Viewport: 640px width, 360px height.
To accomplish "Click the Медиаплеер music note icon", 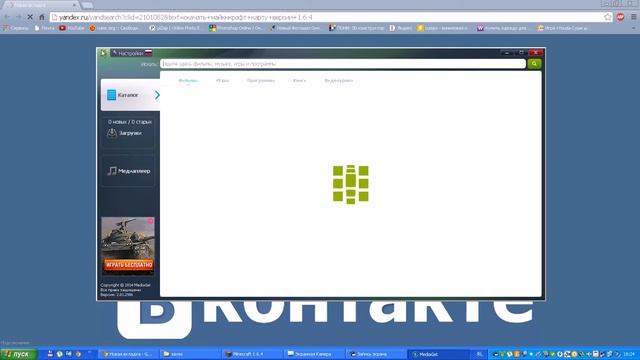I will click(112, 171).
